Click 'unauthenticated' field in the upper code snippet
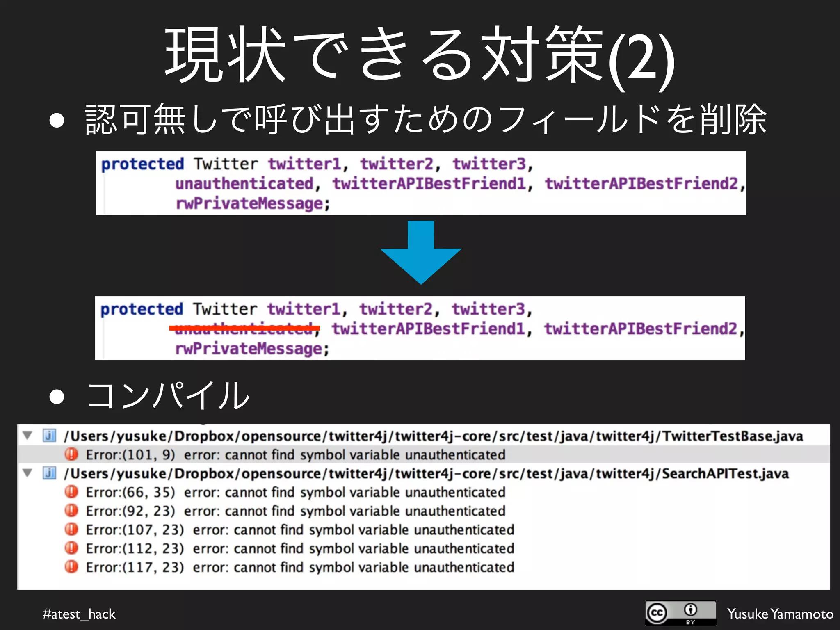The width and height of the screenshot is (840, 630). coord(244,184)
